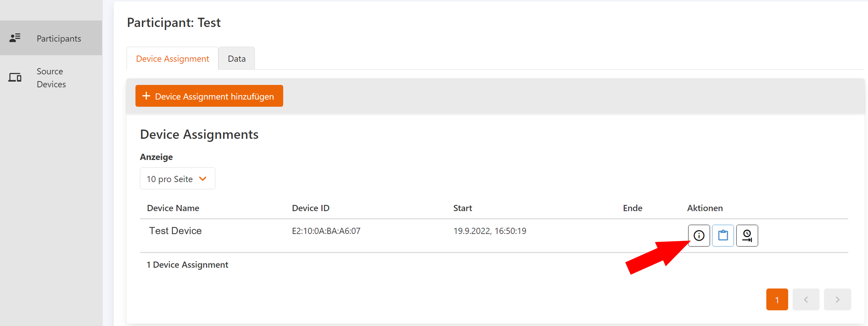
Task: Open Participants in the sidebar
Action: (x=59, y=38)
